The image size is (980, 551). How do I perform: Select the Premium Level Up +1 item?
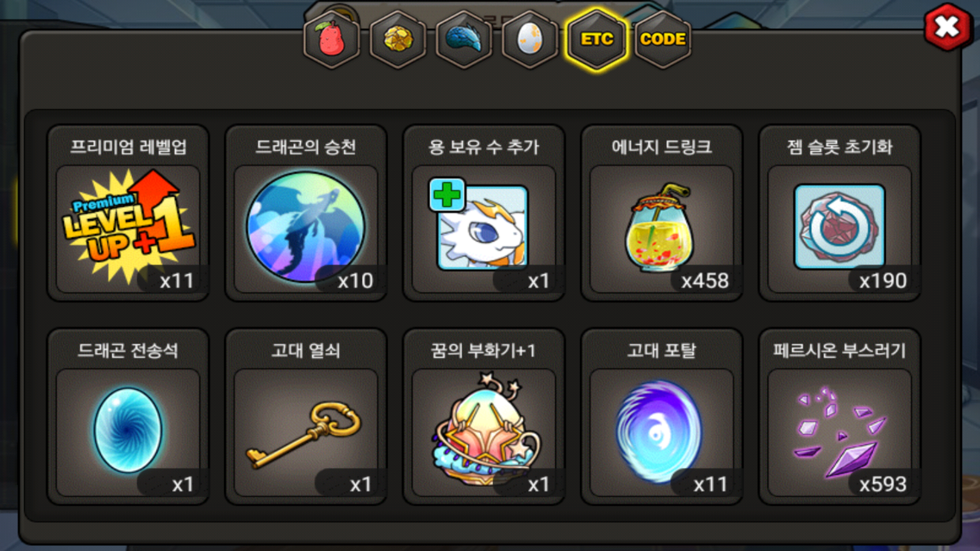click(x=128, y=214)
